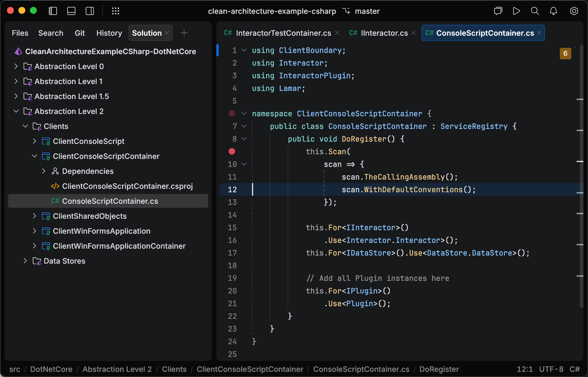
Task: Toggle the breakpoint beside this.Scan call
Action: click(232, 151)
